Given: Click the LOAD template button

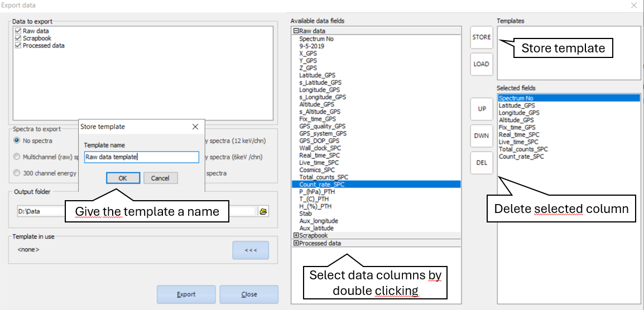Looking at the screenshot, I should pyautogui.click(x=481, y=64).
